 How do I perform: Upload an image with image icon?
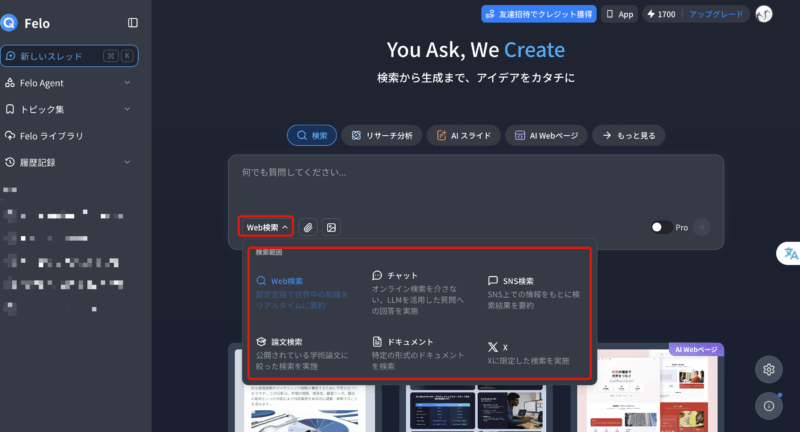coord(331,227)
